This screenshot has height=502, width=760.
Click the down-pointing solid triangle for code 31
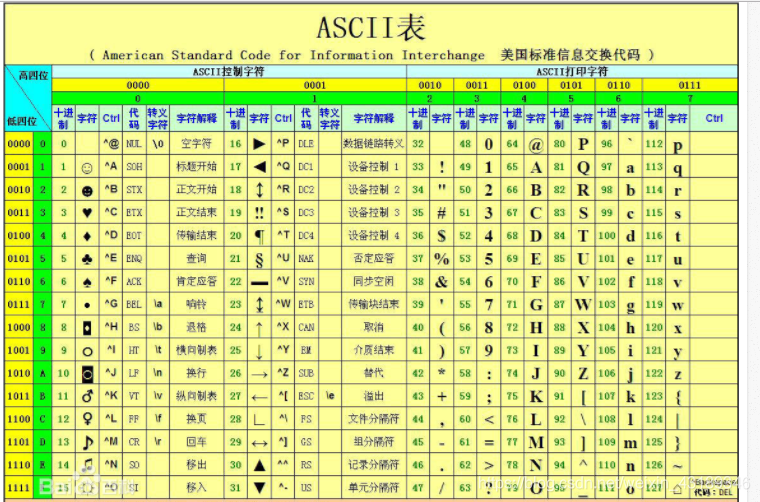pos(259,487)
